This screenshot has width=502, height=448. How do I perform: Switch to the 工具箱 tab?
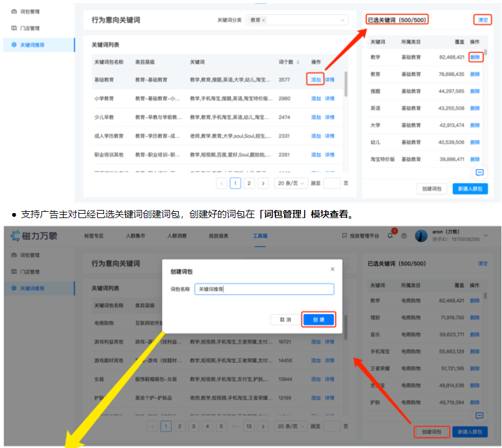click(x=259, y=236)
